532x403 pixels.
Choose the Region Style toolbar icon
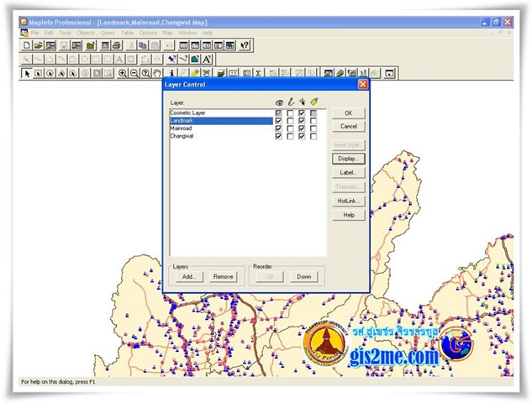pos(195,60)
